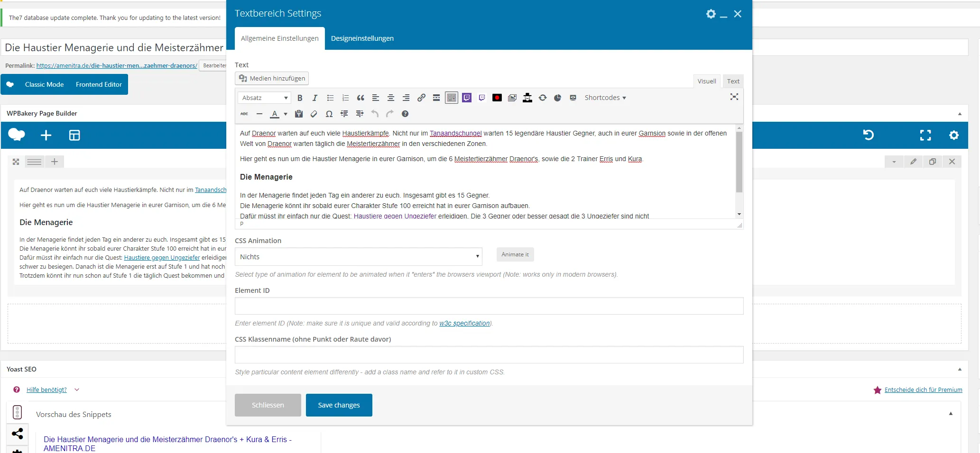Collapse the WPBakery Page Builder panel
The image size is (980, 453).
[x=960, y=114]
